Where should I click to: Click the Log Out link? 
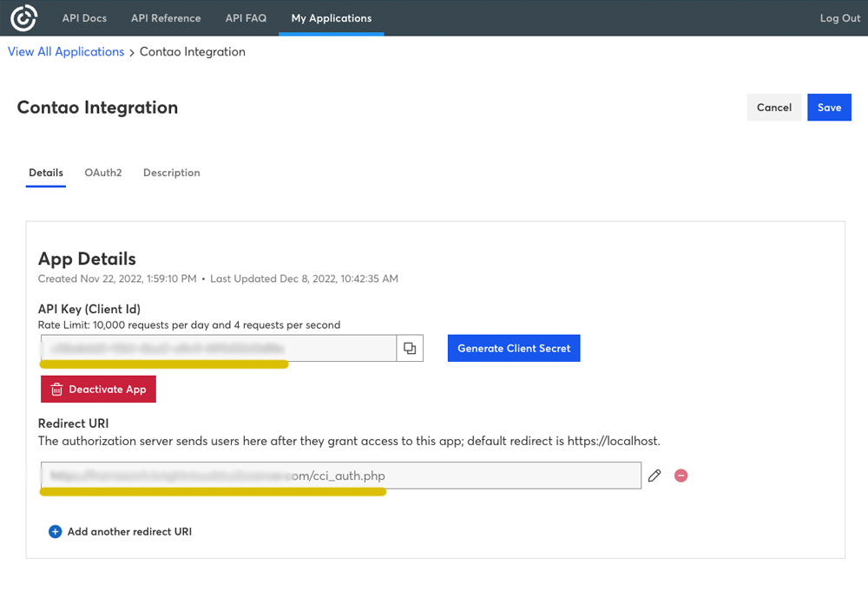[839, 18]
